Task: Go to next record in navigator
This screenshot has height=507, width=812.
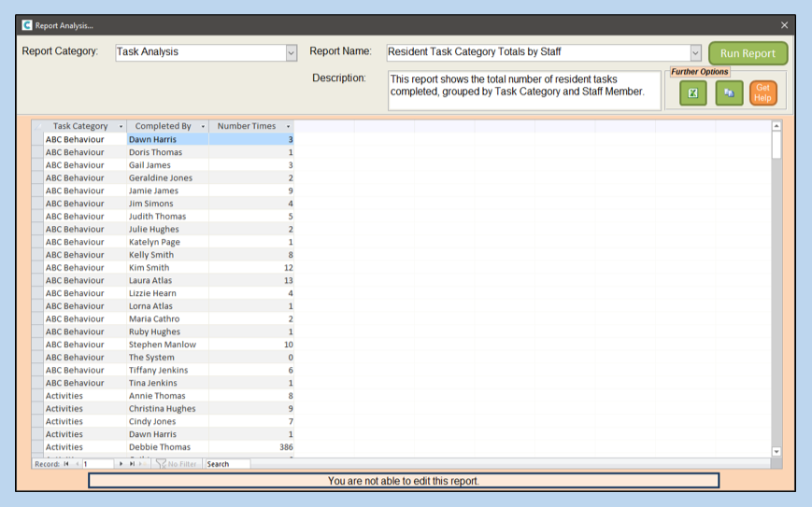Action: pyautogui.click(x=121, y=464)
